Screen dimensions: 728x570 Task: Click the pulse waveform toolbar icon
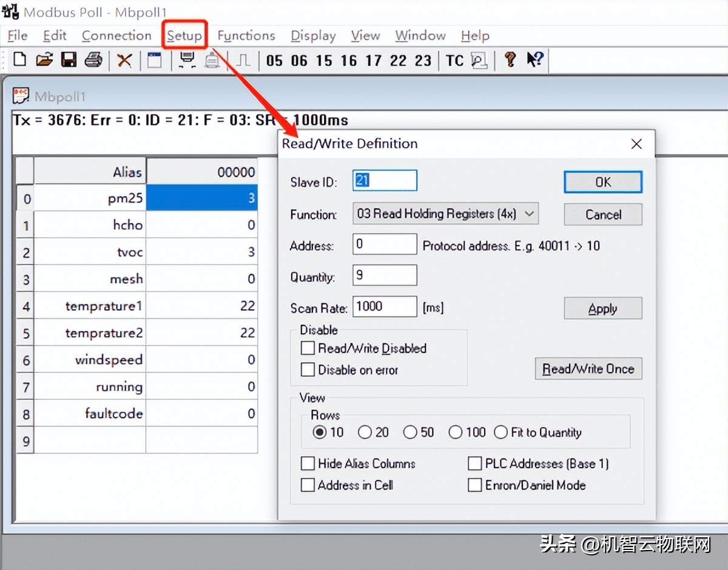click(x=243, y=60)
